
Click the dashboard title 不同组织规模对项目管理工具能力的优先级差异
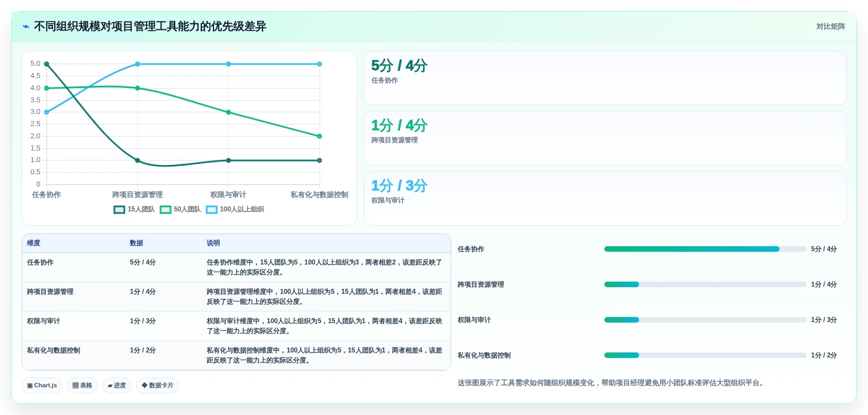[x=150, y=27]
